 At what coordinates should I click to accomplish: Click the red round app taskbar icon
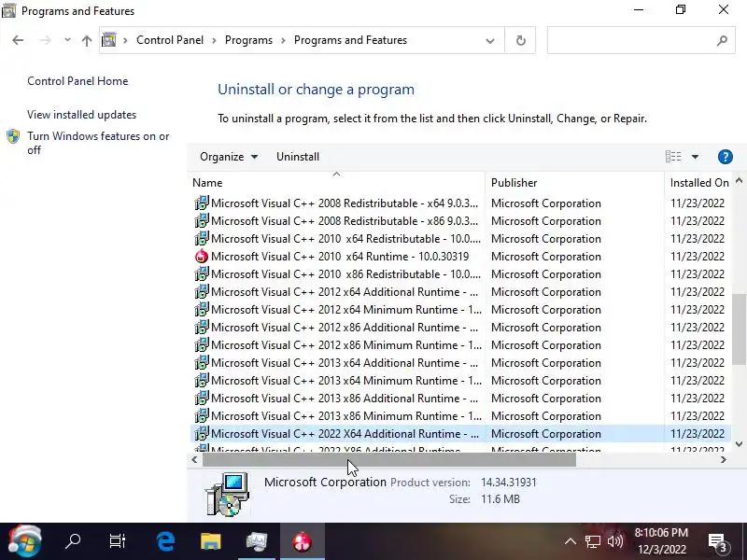(x=302, y=541)
